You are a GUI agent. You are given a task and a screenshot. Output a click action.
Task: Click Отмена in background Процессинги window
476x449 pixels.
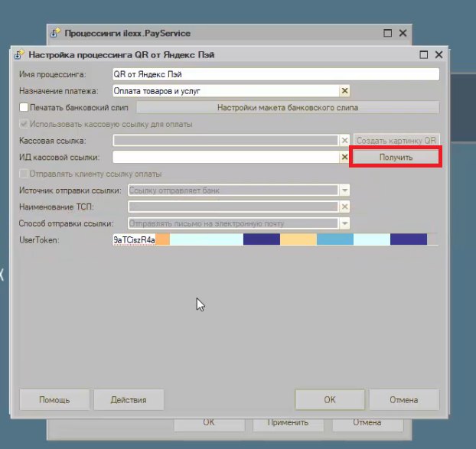[x=367, y=423]
